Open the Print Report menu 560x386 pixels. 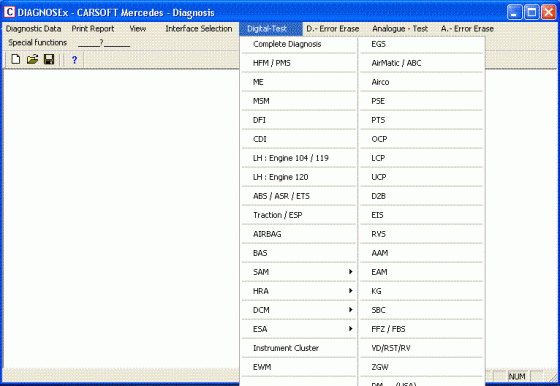click(x=93, y=29)
